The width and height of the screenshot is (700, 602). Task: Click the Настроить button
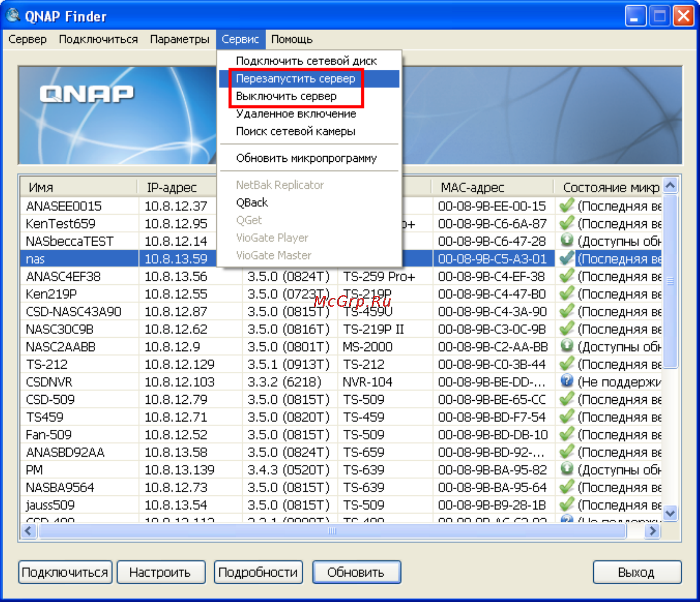coord(161,572)
